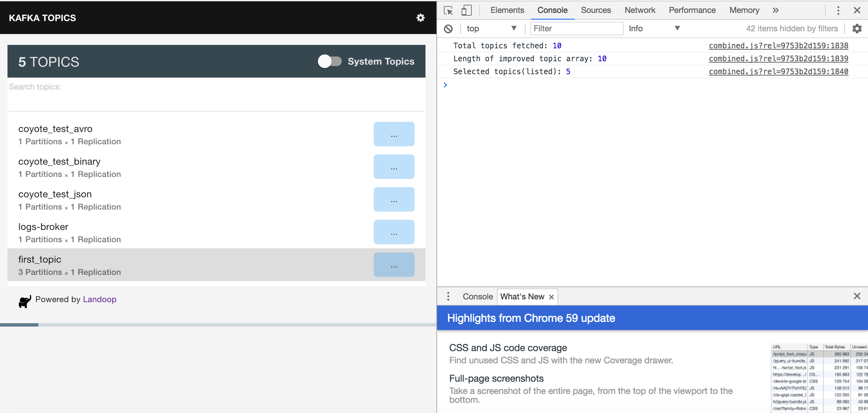The height and width of the screenshot is (413, 868).
Task: Open console settings gear icon
Action: click(857, 29)
